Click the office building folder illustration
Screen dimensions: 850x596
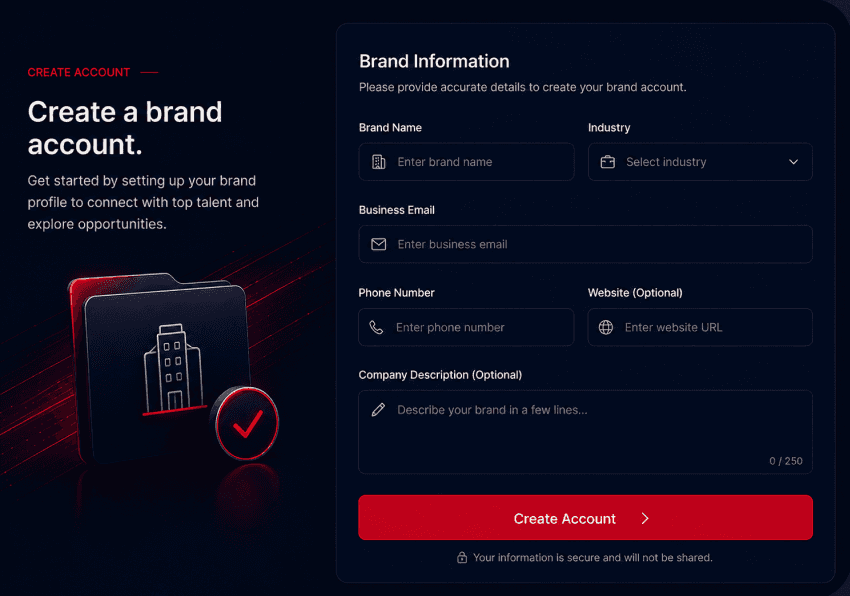coord(158,367)
